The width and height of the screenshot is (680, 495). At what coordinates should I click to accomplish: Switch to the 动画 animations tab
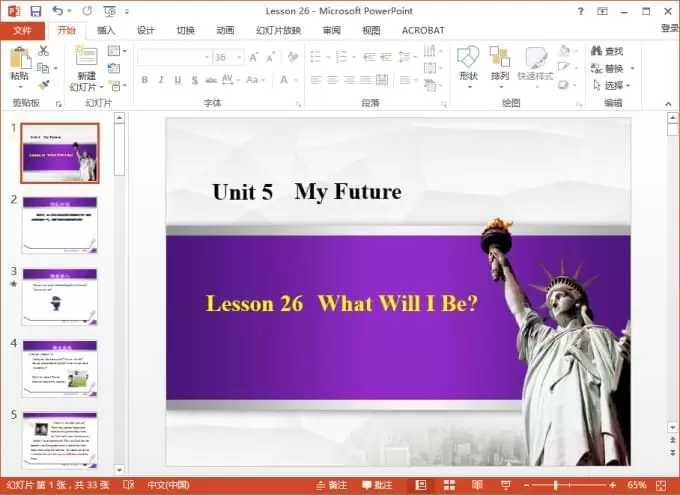pos(225,30)
